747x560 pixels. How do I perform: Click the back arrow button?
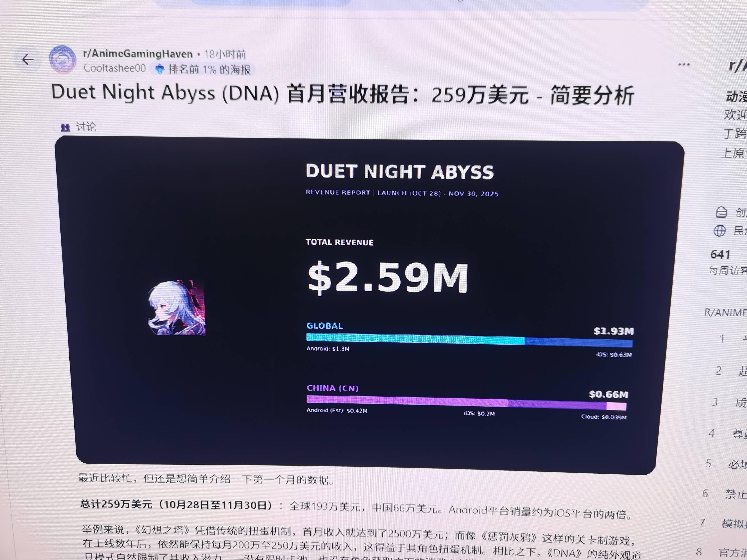pos(28,60)
